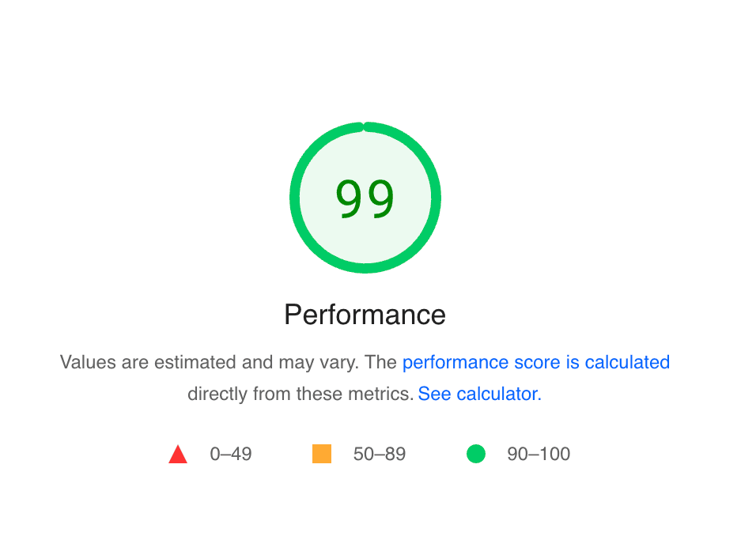Screen dimensions: 756x536
Task: Click the pale green fill below score digits
Action: click(x=365, y=241)
